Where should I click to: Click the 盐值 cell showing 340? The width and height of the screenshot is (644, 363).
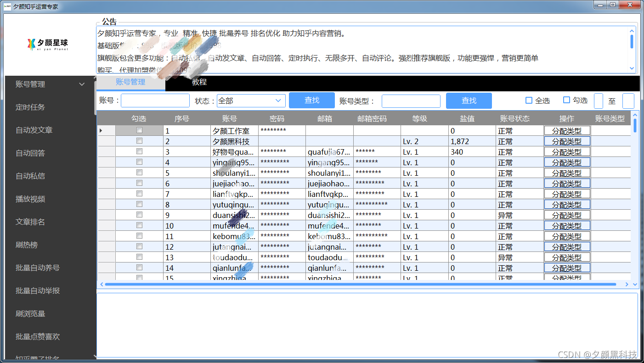(472, 151)
